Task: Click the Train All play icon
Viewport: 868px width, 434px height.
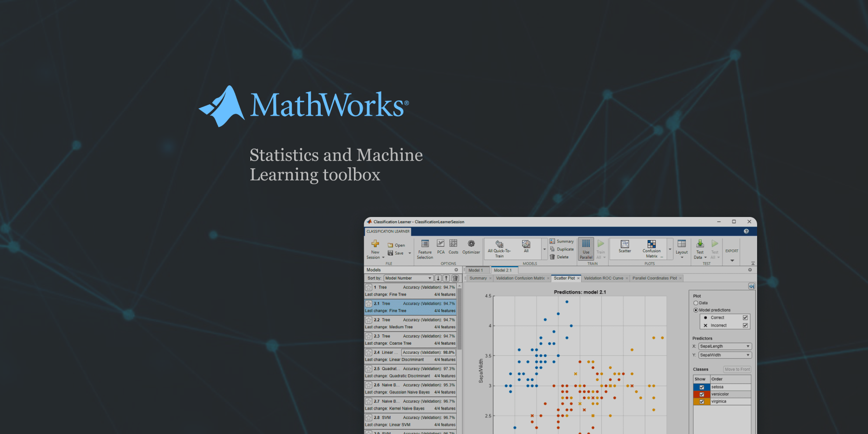Action: click(601, 244)
